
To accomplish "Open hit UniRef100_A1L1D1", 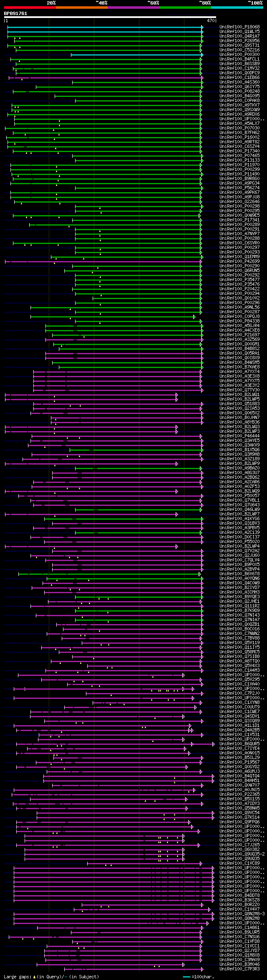I will click(x=239, y=726).
